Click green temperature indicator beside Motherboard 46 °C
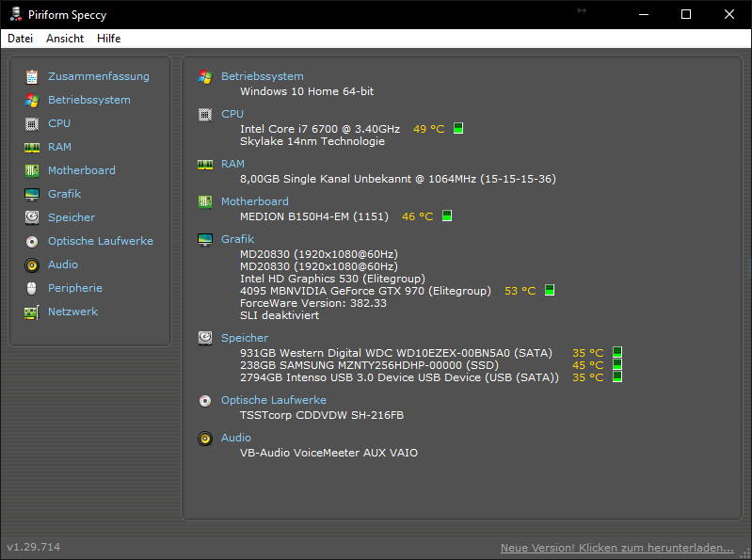Screen dimensions: 752x560 point(447,216)
